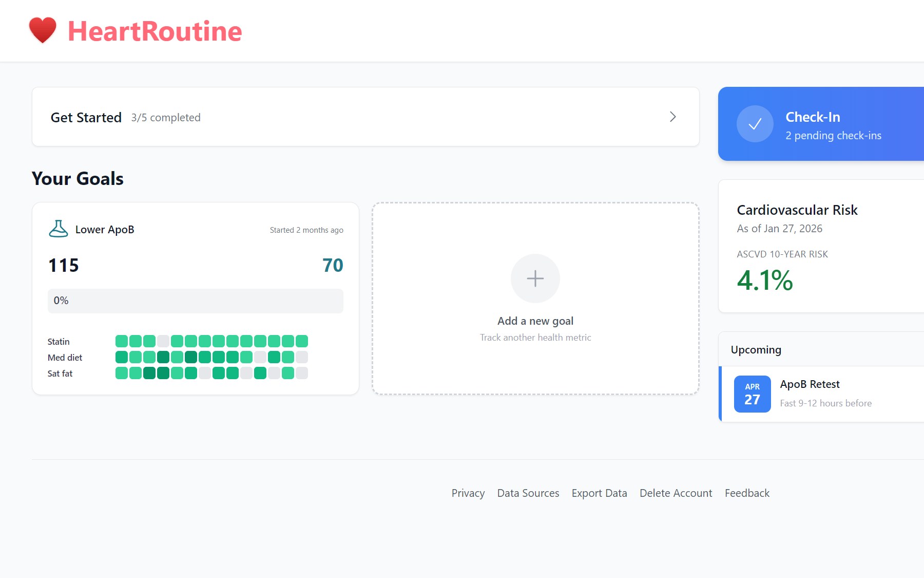Select the Lower ApoB goal title
Viewport: 924px width, 578px height.
pyautogui.click(x=105, y=229)
